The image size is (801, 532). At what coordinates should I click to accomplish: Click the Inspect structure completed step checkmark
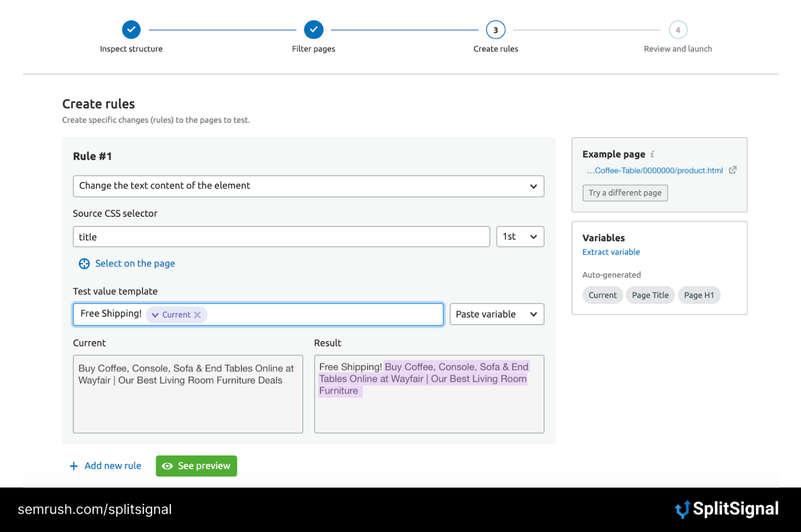tap(131, 30)
